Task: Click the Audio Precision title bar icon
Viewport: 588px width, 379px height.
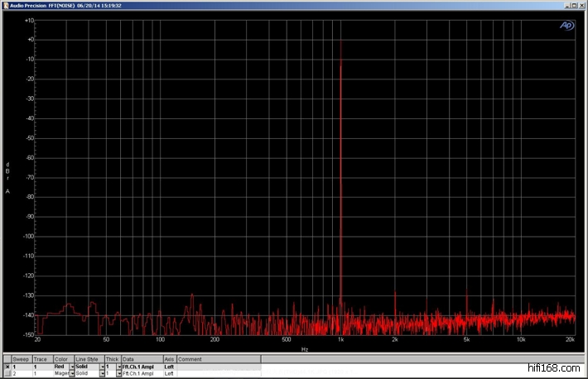Action: click(x=6, y=4)
